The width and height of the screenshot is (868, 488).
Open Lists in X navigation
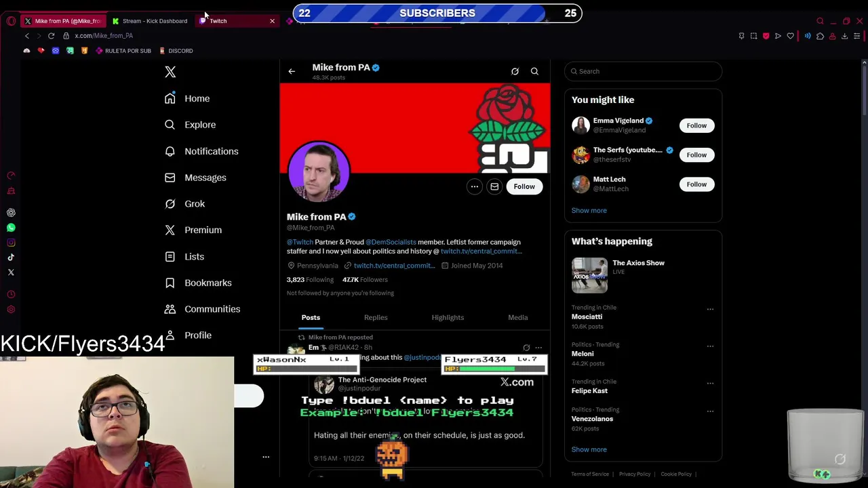tap(184, 257)
